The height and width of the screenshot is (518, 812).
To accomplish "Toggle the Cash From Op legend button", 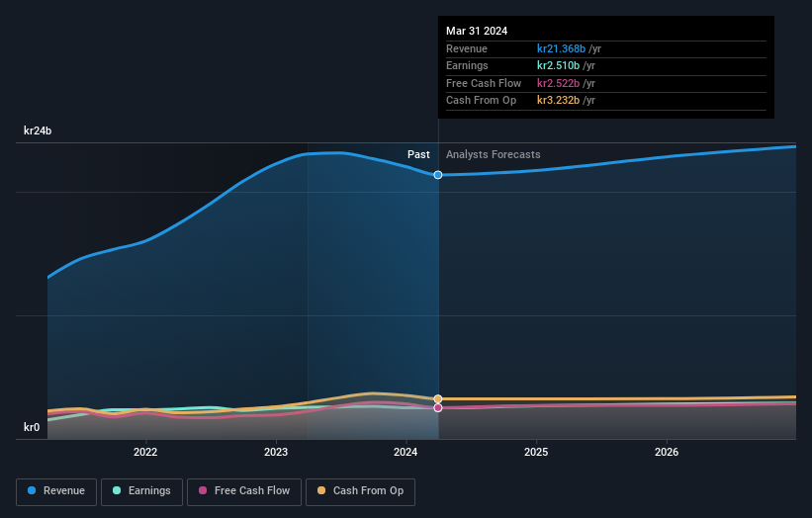I will click(x=360, y=491).
